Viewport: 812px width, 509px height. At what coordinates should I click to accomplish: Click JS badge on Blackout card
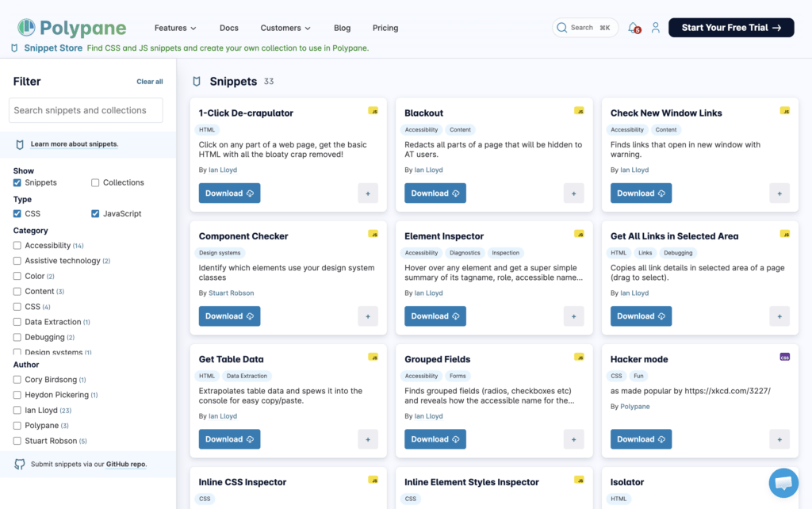(579, 111)
